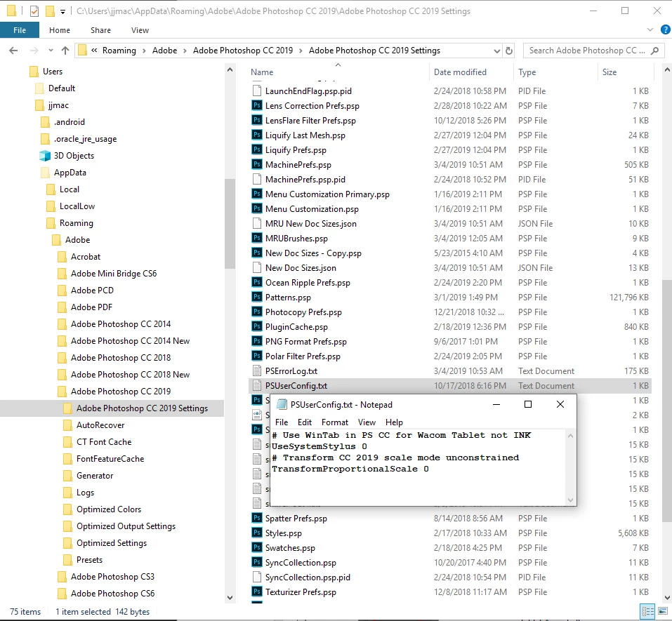Screen dimensions: 672x621
Task: Refresh the address bar location
Action: pos(509,51)
